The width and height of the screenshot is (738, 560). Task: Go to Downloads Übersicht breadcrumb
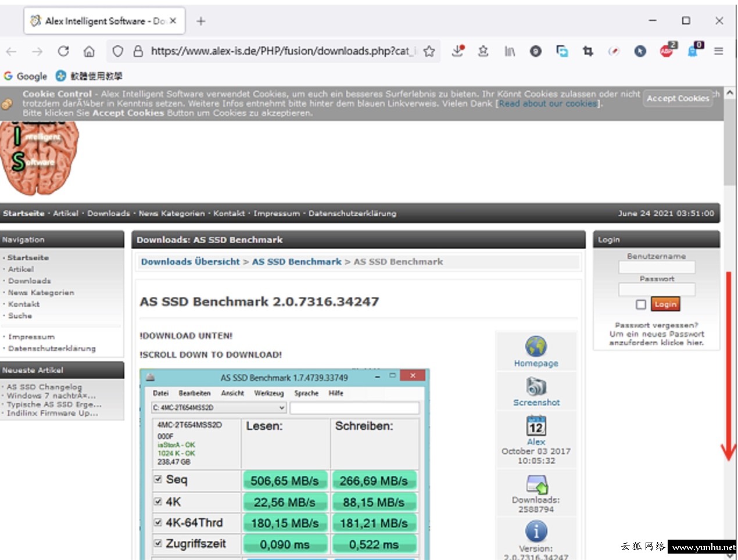190,262
